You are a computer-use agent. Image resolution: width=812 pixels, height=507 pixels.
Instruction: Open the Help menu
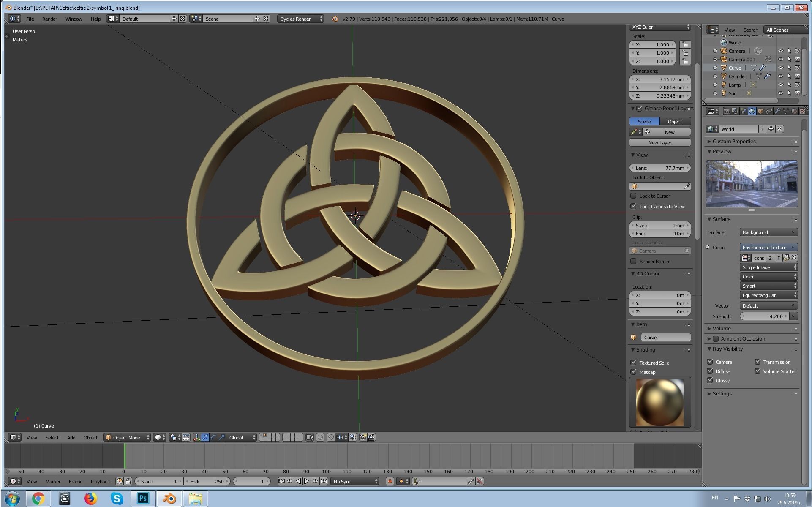[x=95, y=19]
